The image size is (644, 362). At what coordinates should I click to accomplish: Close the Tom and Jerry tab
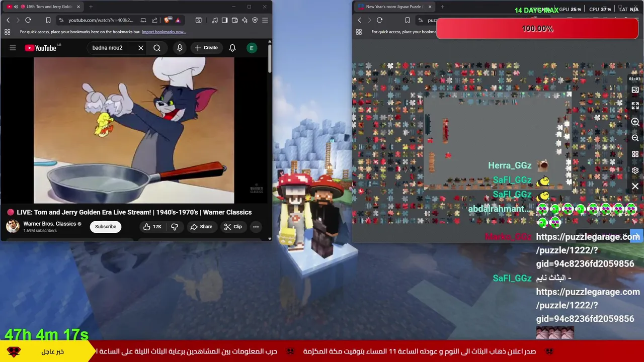tap(78, 7)
